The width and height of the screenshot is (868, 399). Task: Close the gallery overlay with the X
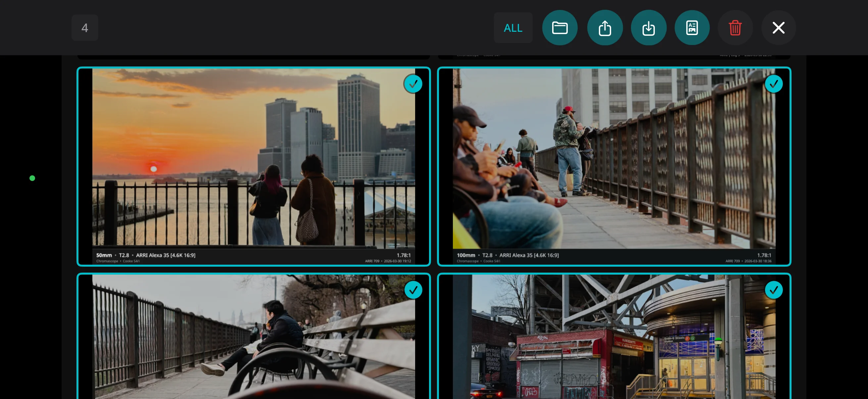pos(778,27)
